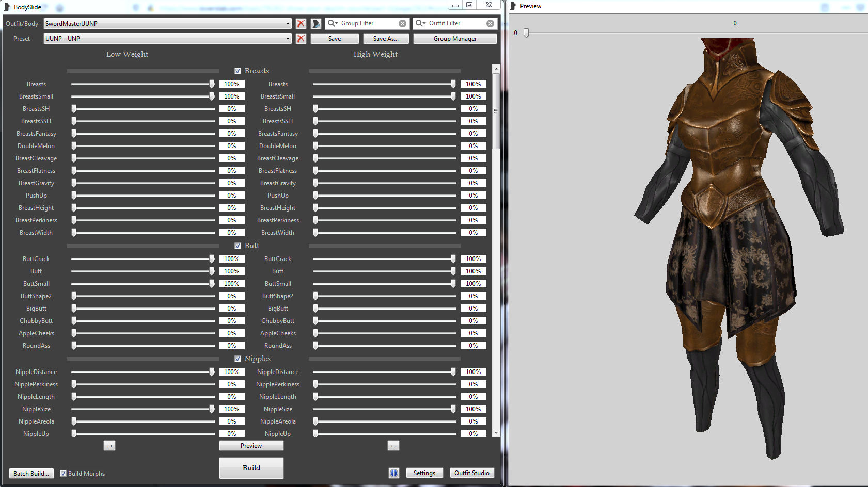Open the Outfit/Body SwordMasterUUNP dropdown
The height and width of the screenshot is (487, 868).
(168, 24)
